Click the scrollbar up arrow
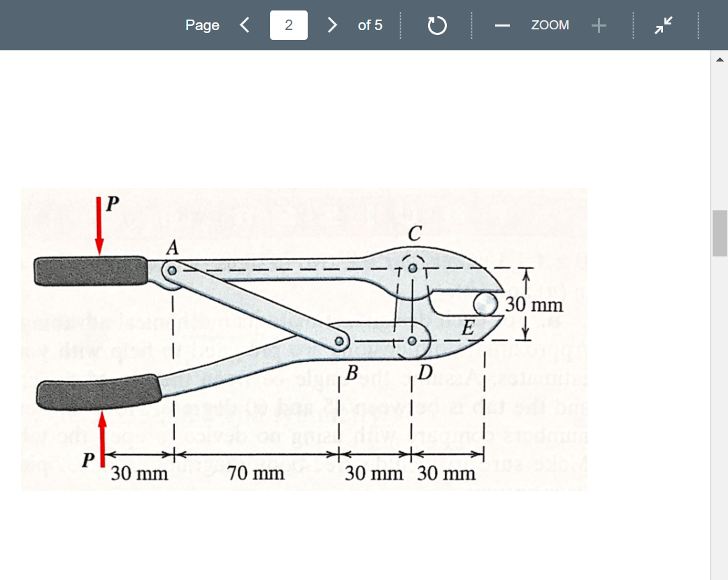This screenshot has width=728, height=580. pos(720,59)
